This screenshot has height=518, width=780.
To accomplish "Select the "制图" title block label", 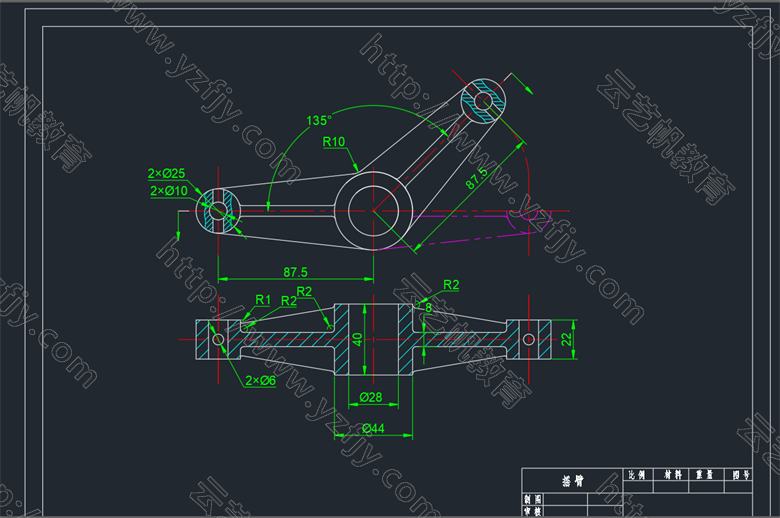I will pos(533,499).
